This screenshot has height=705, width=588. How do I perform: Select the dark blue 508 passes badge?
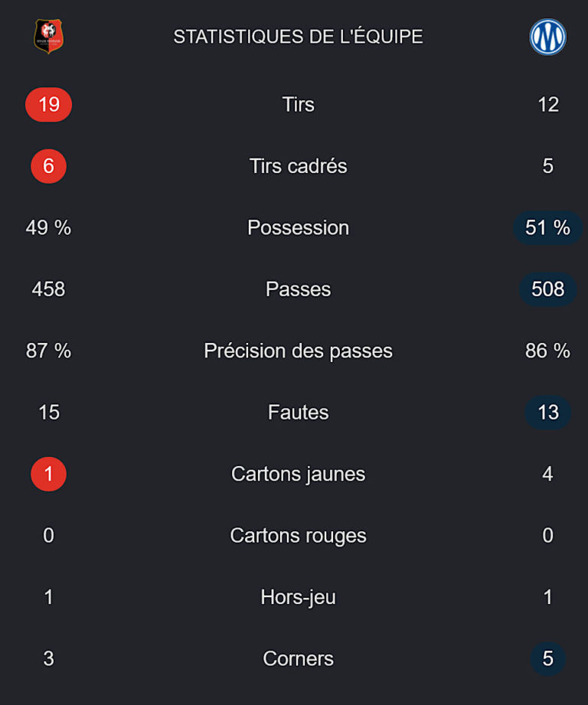coord(547,289)
